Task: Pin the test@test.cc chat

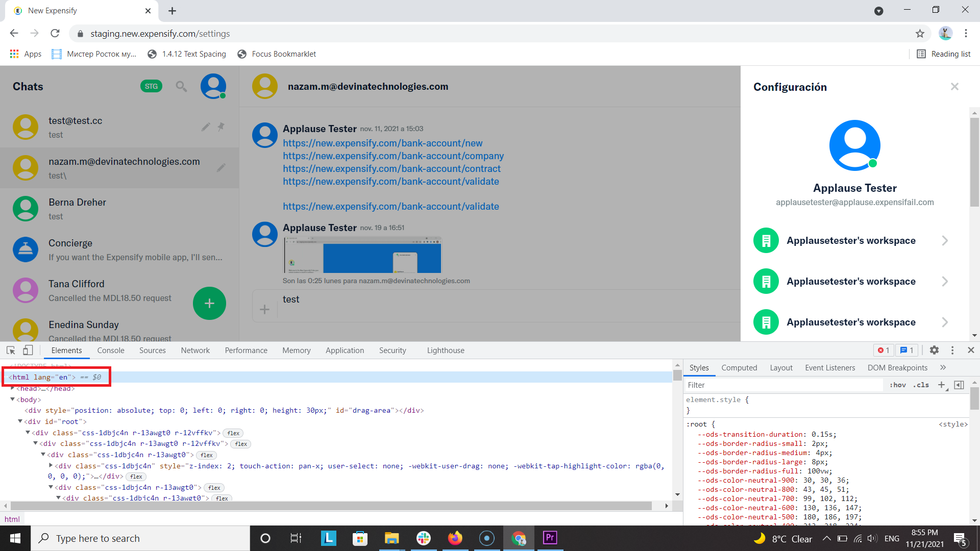Action: click(221, 127)
